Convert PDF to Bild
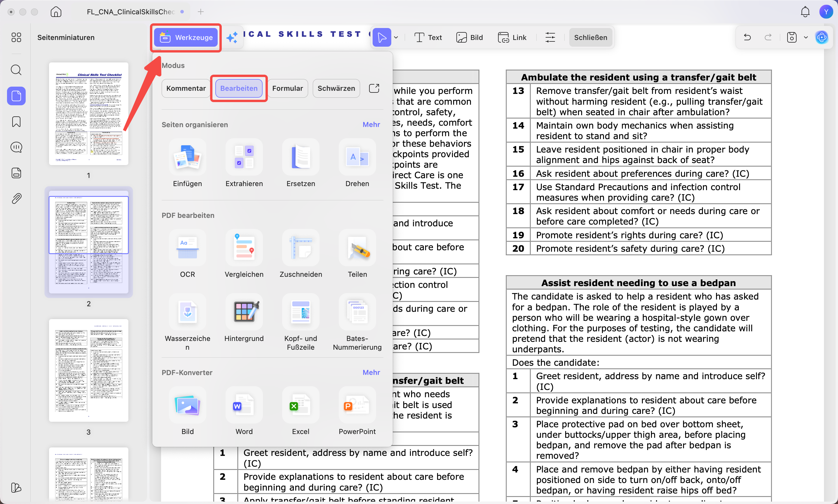This screenshot has width=838, height=504. pyautogui.click(x=188, y=411)
